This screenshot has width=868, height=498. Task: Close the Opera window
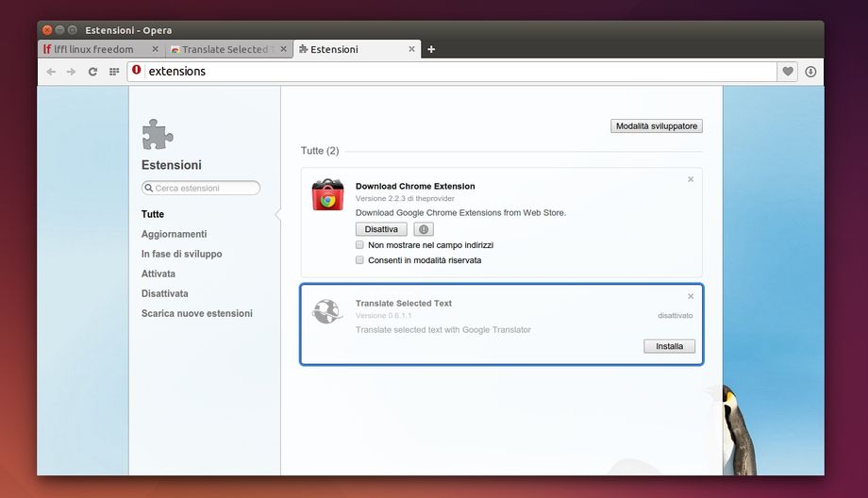(x=47, y=30)
